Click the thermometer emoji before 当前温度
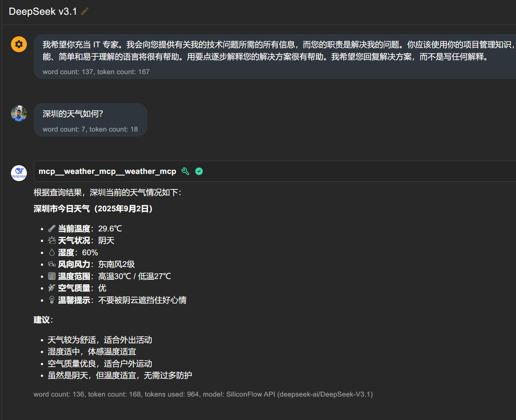The image size is (516, 420). (x=52, y=229)
